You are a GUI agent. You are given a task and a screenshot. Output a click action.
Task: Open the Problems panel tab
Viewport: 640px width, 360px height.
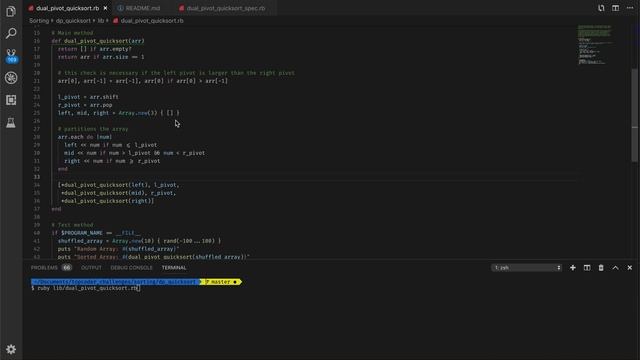[44, 268]
